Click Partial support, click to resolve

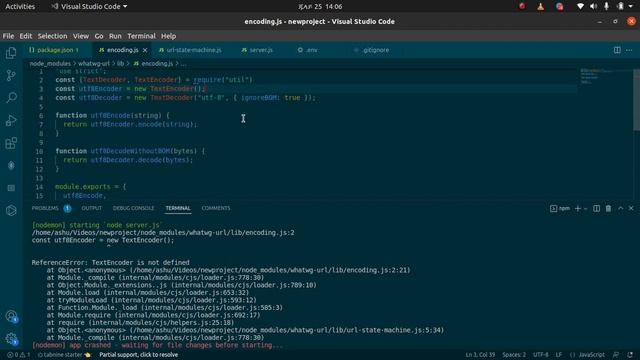138,355
